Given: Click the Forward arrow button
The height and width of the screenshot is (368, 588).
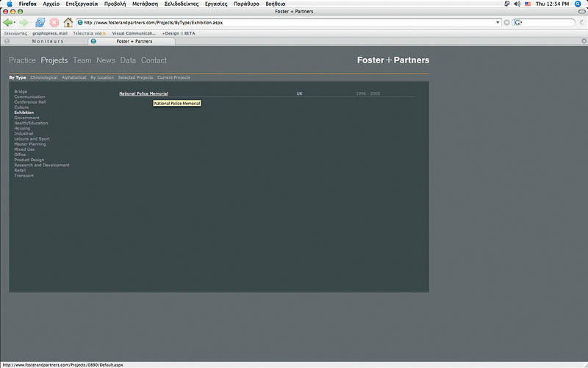Looking at the screenshot, I should pos(24,23).
